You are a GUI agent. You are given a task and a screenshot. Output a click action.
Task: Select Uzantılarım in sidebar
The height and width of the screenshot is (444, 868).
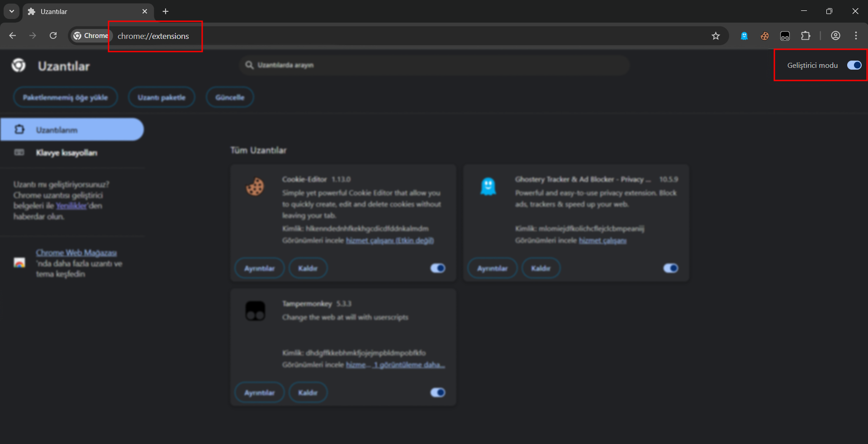(x=72, y=130)
